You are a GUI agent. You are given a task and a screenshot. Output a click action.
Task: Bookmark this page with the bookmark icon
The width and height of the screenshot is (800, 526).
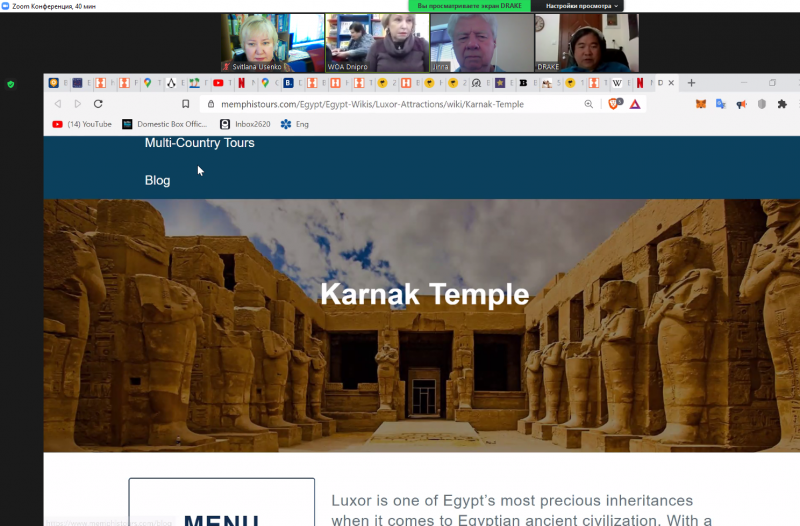186,104
